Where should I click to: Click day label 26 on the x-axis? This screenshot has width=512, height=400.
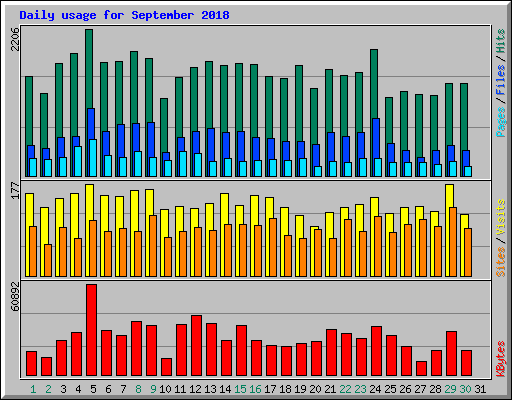[405, 389]
